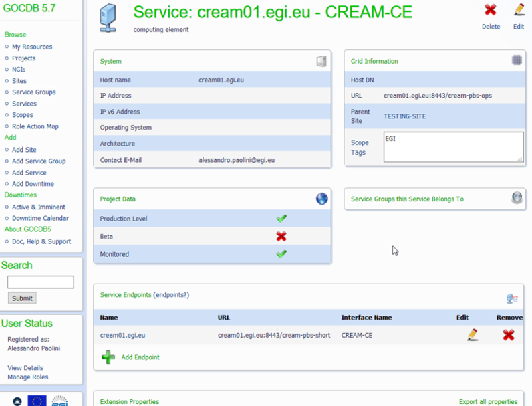
Task: Open Service Groups from sidebar
Action: 34,92
